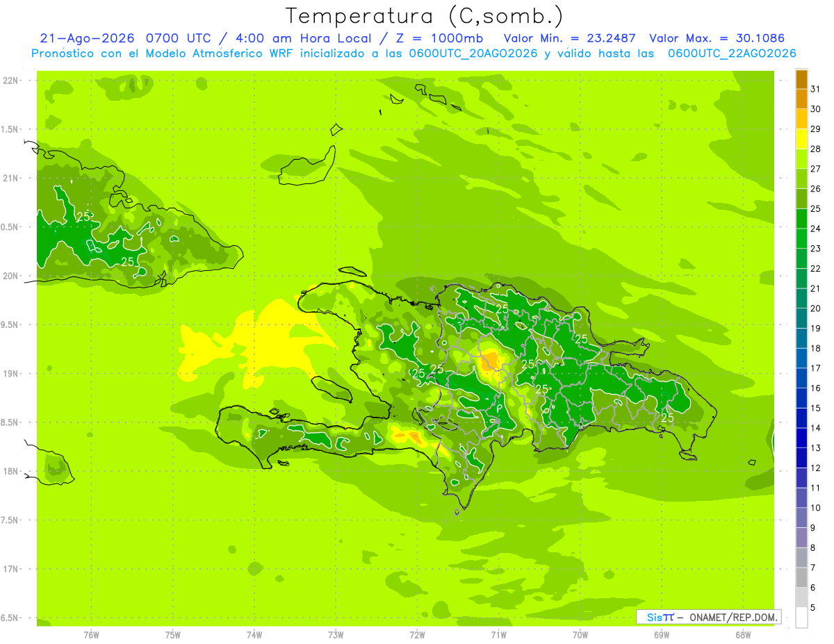Click the legend value '16'
This screenshot has height=644, width=834.
pyautogui.click(x=816, y=388)
